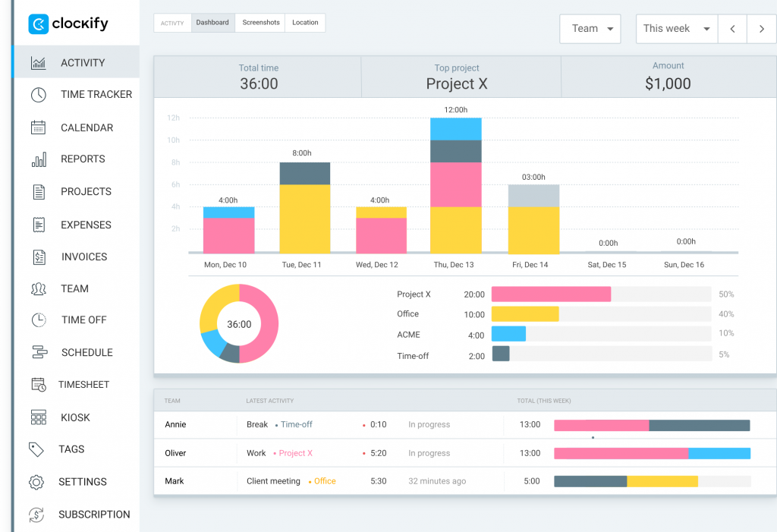Click the Time-off link in Annie's row
The width and height of the screenshot is (777, 532).
[x=297, y=424]
